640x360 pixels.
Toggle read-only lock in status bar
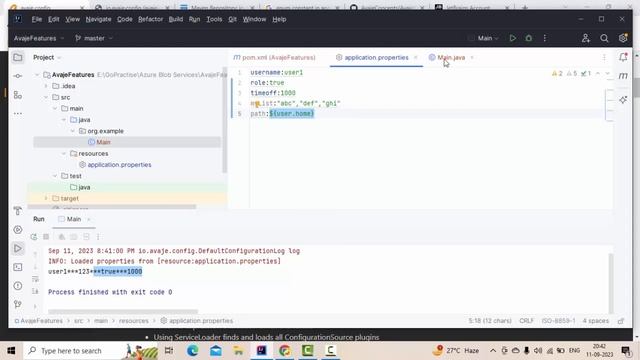click(x=621, y=321)
